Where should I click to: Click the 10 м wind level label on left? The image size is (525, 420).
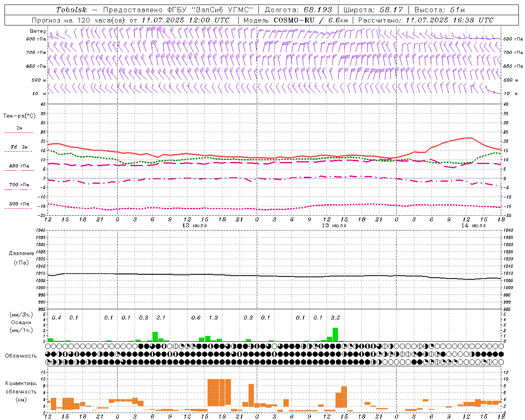click(x=39, y=94)
